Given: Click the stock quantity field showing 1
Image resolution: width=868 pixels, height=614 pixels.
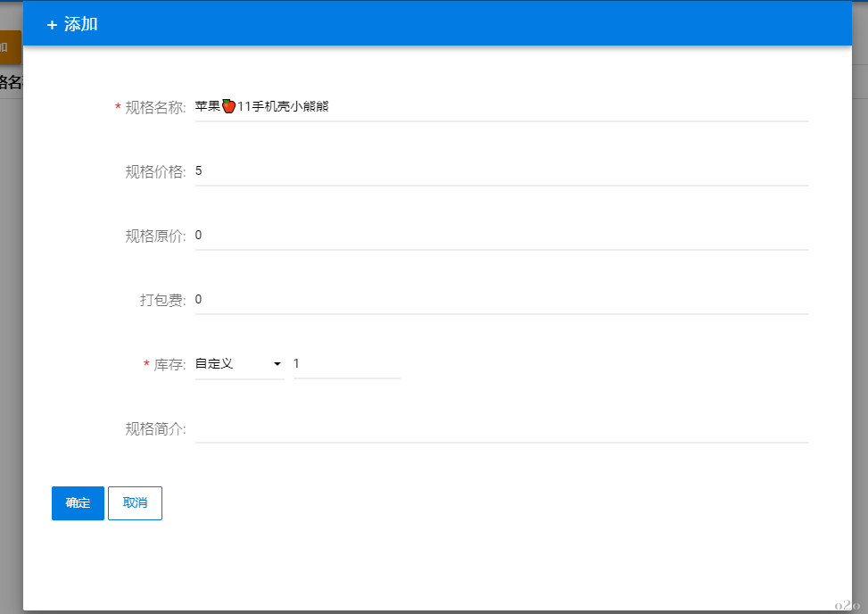Looking at the screenshot, I should (x=346, y=363).
